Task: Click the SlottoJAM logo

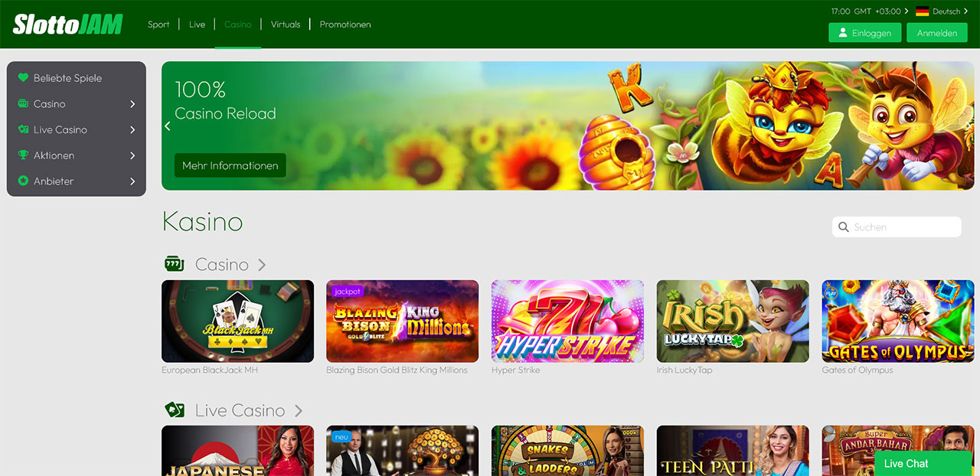Action: pyautogui.click(x=67, y=24)
